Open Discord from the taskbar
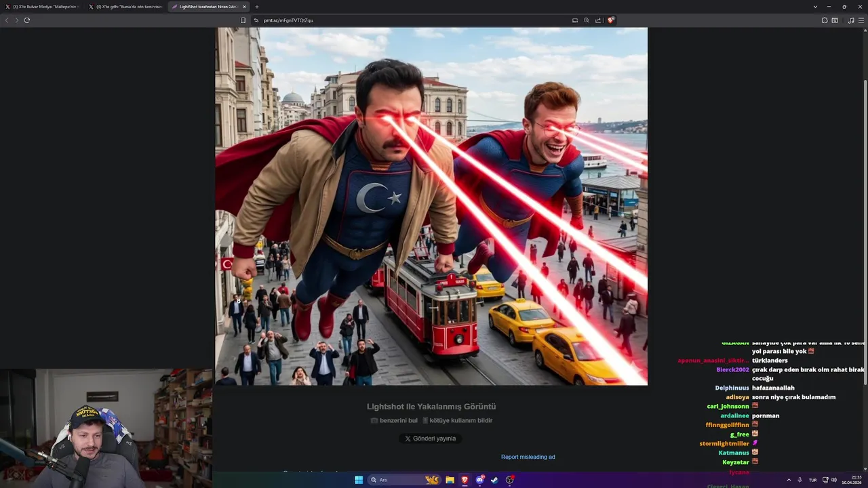Image resolution: width=868 pixels, height=488 pixels. [x=480, y=480]
